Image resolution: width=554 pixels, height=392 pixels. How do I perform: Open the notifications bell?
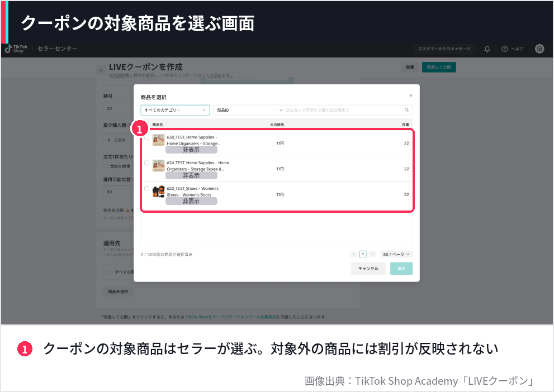tap(487, 49)
